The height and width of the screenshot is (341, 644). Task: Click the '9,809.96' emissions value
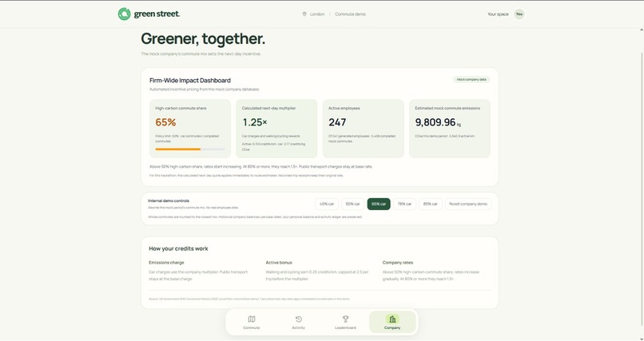435,122
